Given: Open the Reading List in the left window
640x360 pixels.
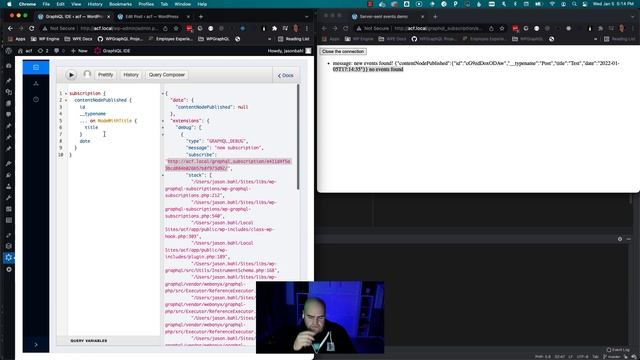Looking at the screenshot, I should (x=293, y=39).
